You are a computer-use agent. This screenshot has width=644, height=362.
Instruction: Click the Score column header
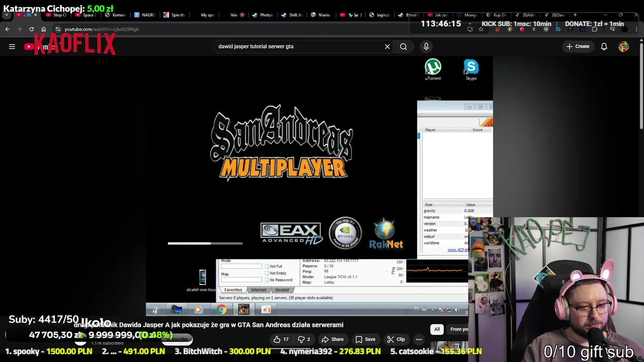(x=477, y=130)
